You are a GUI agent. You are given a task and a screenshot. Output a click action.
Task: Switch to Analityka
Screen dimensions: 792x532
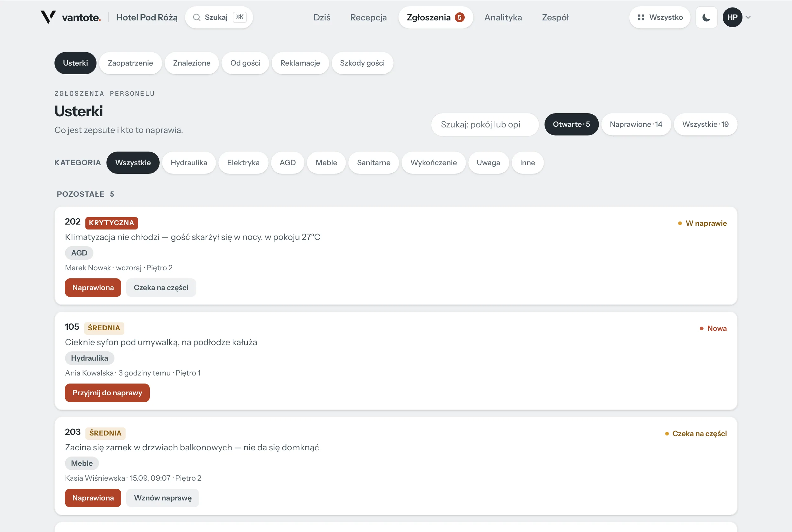coord(503,17)
